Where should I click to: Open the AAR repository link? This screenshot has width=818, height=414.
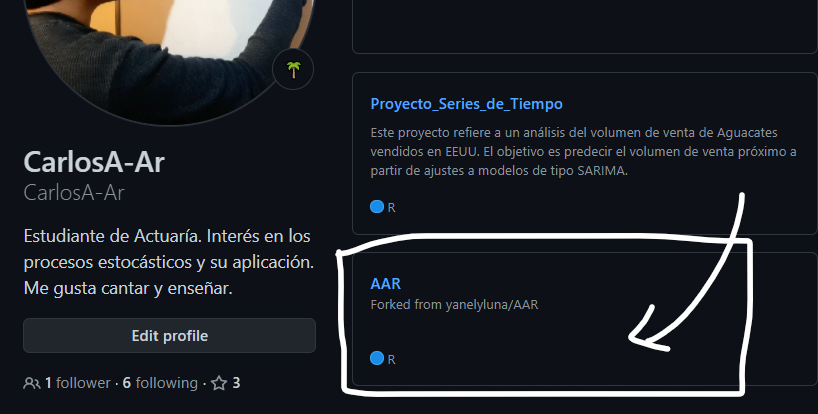(x=386, y=284)
